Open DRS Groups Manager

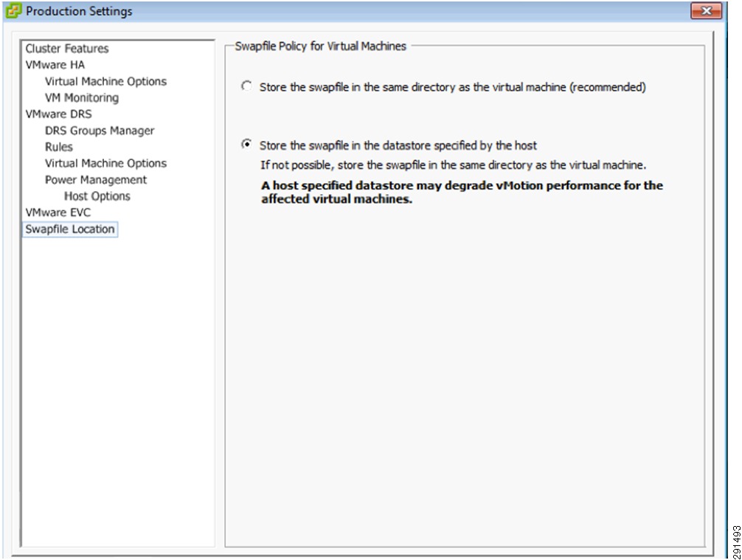pos(100,131)
